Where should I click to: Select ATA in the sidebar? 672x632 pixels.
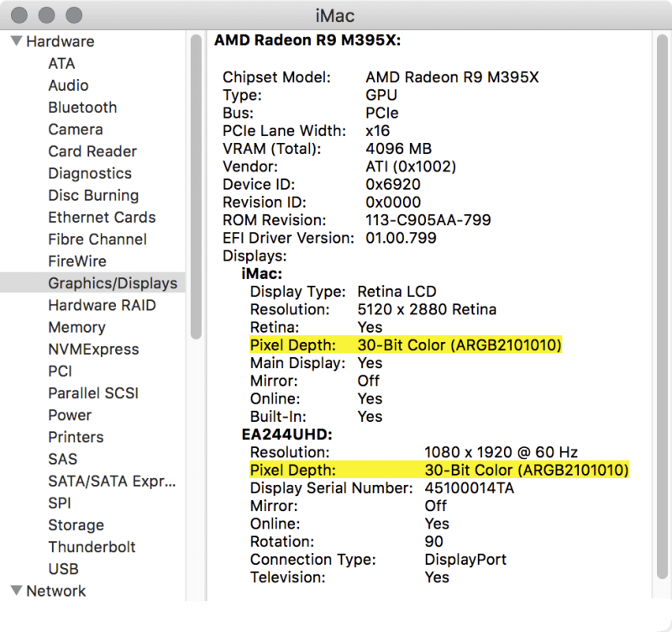point(61,64)
